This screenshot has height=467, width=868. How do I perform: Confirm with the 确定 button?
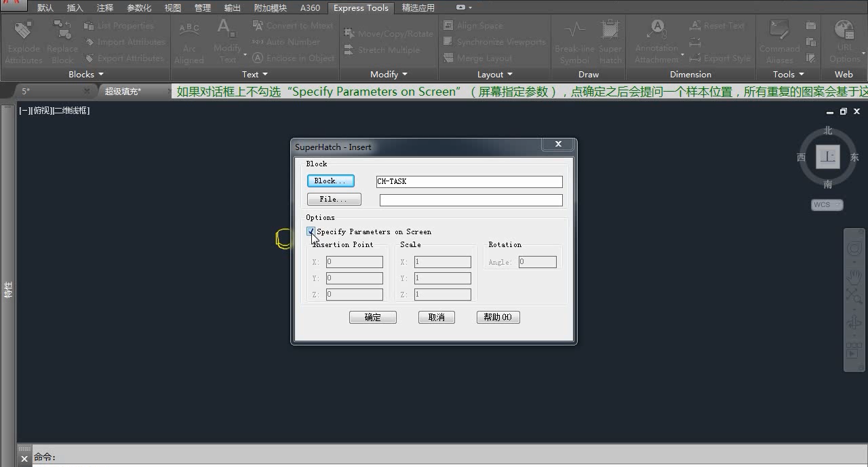click(x=373, y=317)
